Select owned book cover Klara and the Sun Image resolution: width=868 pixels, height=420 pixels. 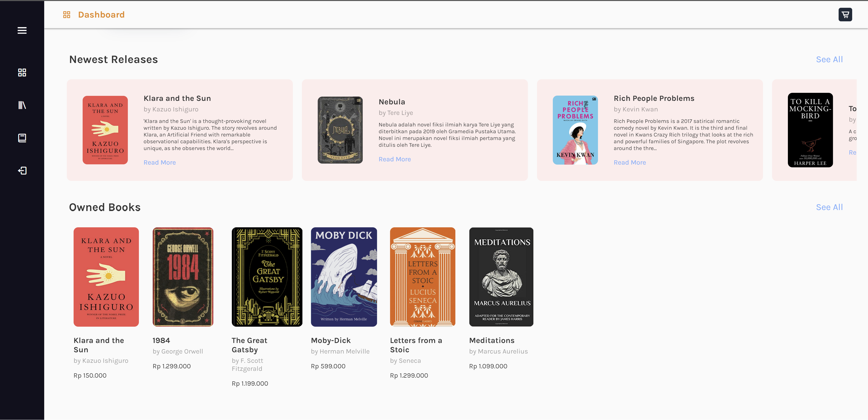click(106, 277)
